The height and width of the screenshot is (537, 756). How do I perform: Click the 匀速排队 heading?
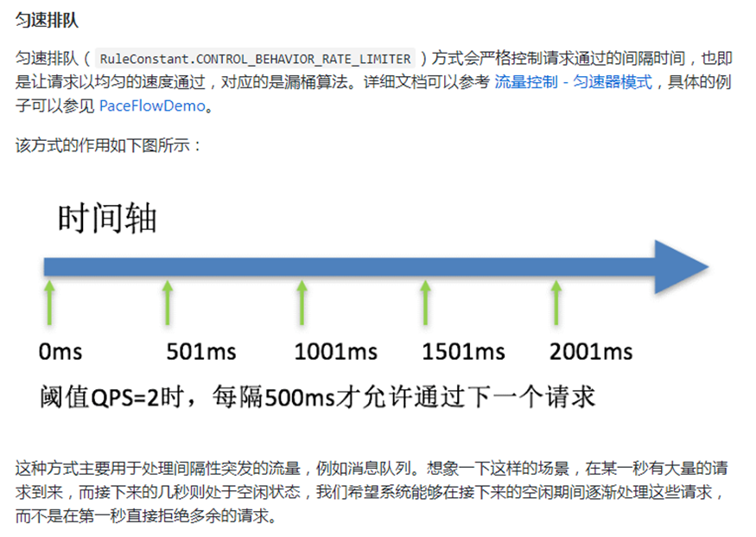tap(47, 19)
